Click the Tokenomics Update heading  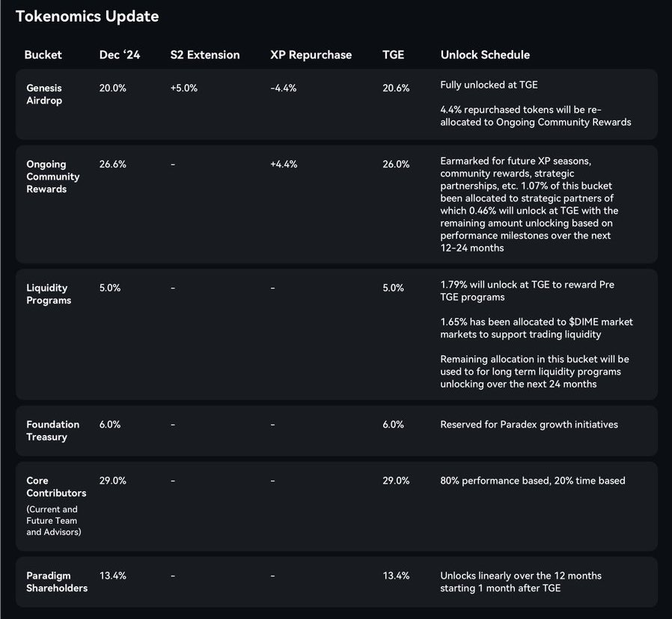88,16
